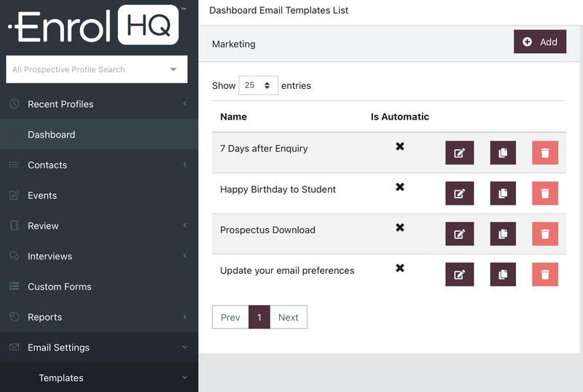The width and height of the screenshot is (583, 392).
Task: Open Custom Forms from the sidebar
Action: point(59,287)
